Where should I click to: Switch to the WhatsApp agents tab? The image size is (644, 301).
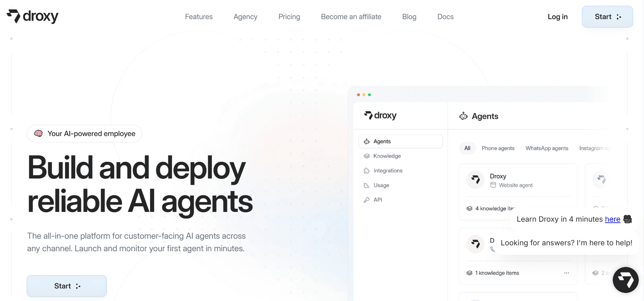tap(547, 148)
